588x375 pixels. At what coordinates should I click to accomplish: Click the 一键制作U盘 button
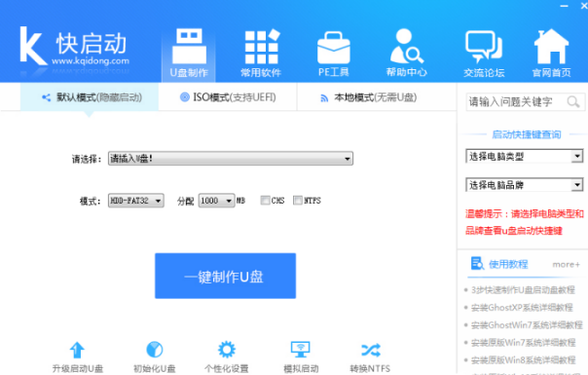pos(226,276)
